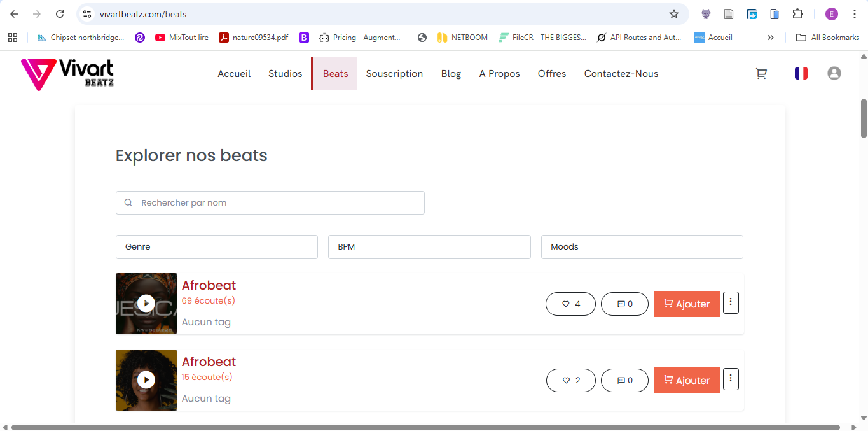Click the Contactez-Nous link
Viewport: 868px width, 431px height.
(621, 74)
